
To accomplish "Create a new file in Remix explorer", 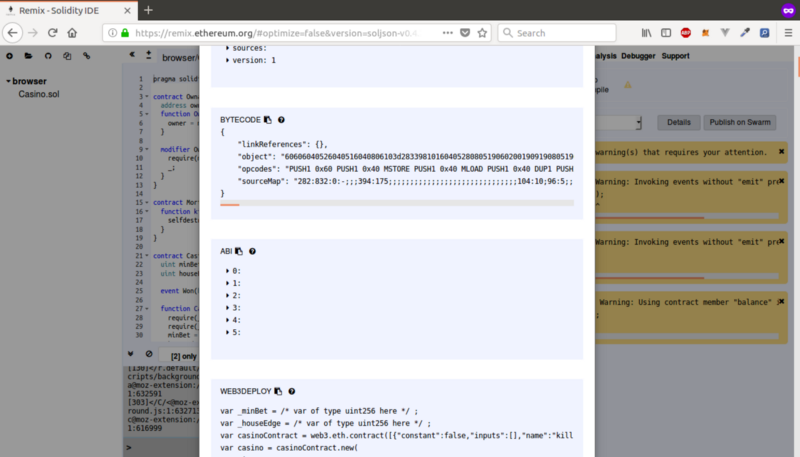I will pyautogui.click(x=9, y=56).
